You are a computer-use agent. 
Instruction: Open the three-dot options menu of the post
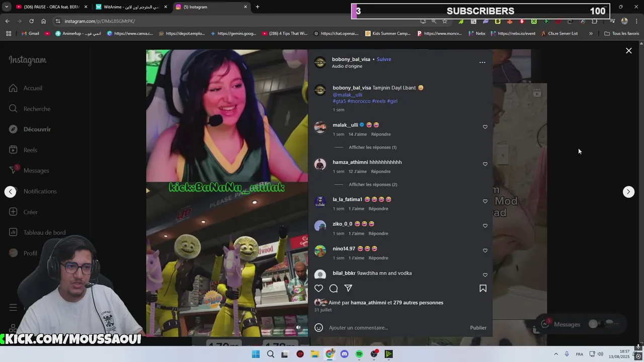click(x=482, y=62)
